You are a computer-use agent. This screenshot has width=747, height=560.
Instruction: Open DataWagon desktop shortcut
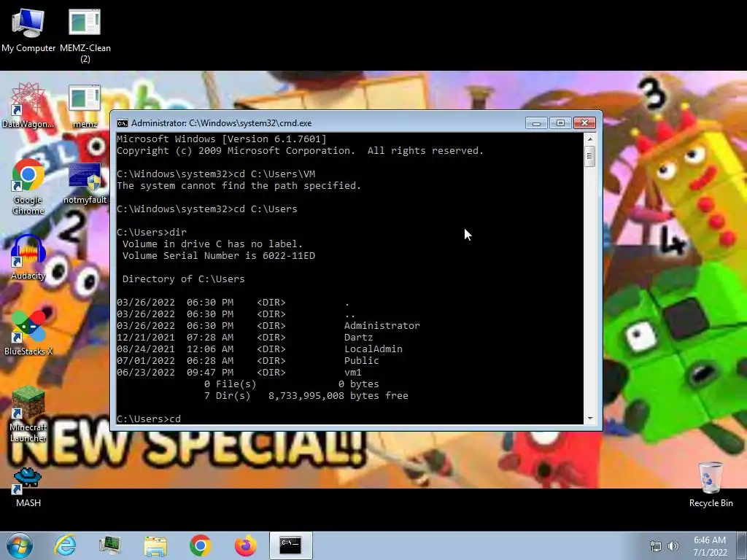pyautogui.click(x=28, y=106)
